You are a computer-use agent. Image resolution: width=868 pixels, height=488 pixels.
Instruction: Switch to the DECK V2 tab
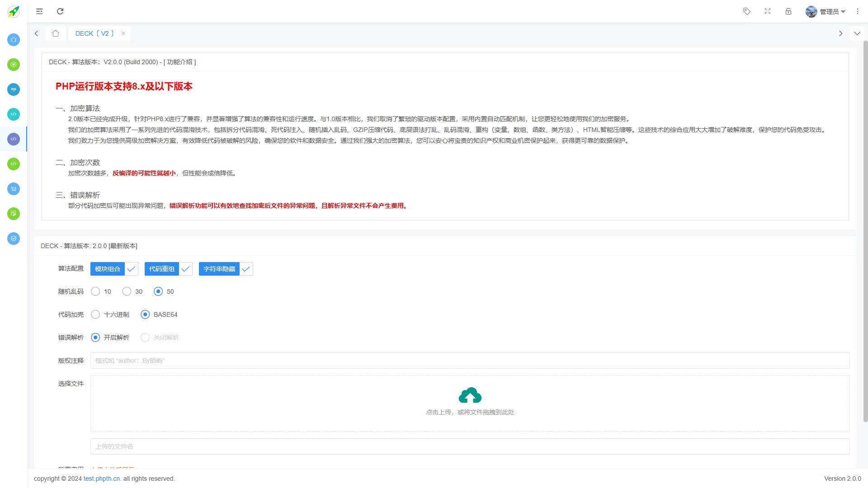94,33
